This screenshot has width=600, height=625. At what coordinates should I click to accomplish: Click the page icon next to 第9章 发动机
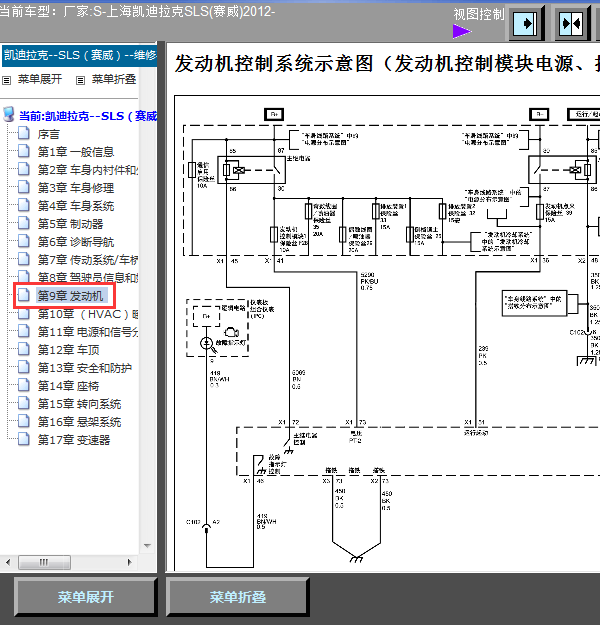tap(24, 295)
